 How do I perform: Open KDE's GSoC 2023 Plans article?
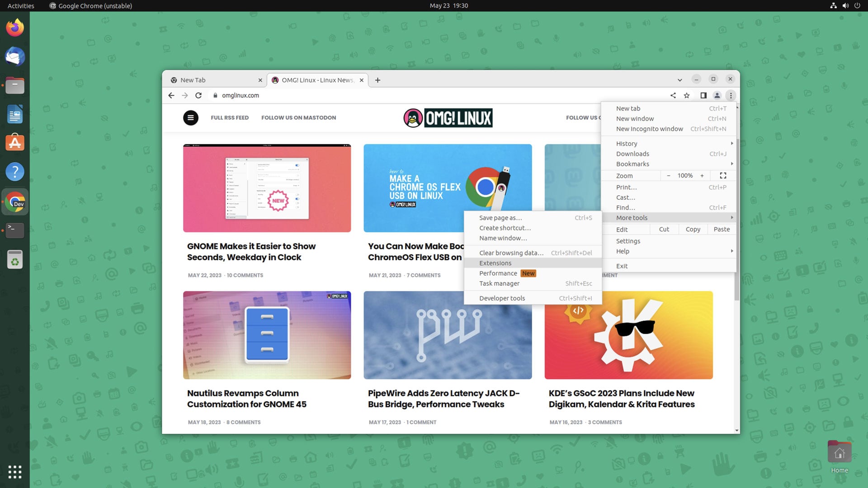[622, 399]
